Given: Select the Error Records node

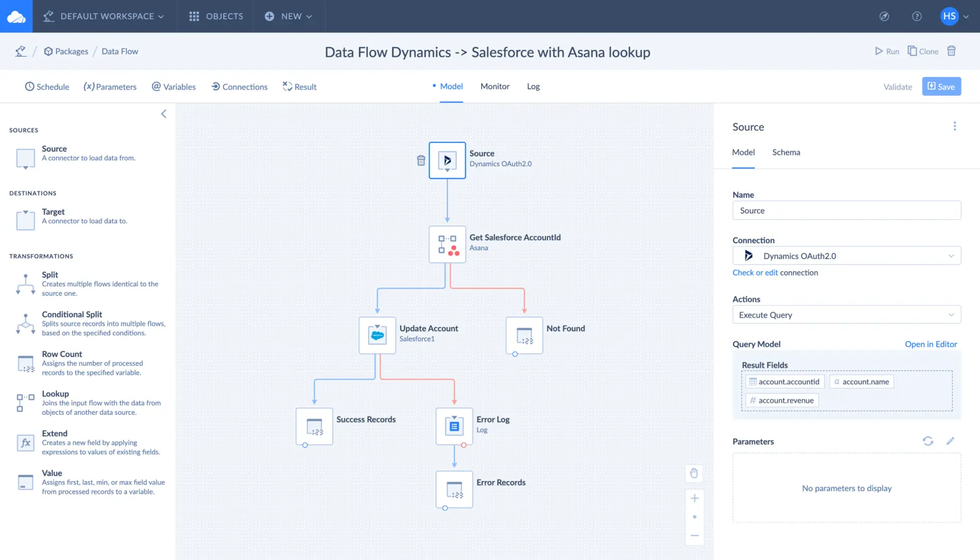Looking at the screenshot, I should click(454, 489).
